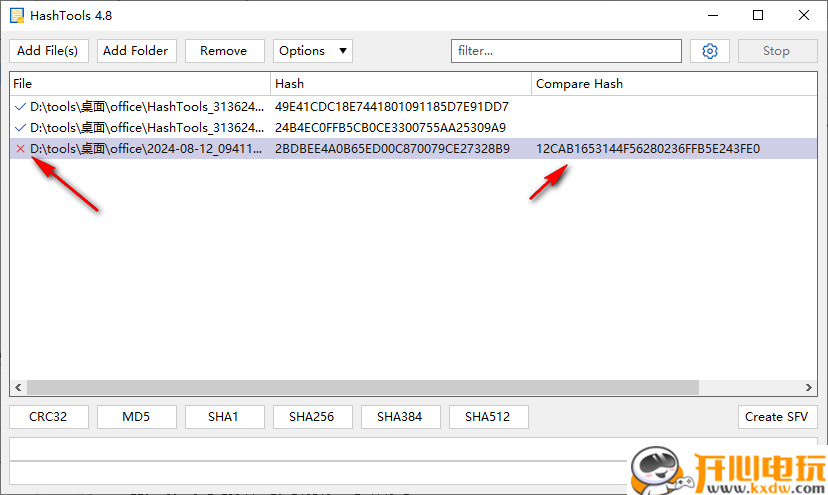Minimize the HashTools window
Image resolution: width=828 pixels, height=495 pixels.
[x=713, y=15]
